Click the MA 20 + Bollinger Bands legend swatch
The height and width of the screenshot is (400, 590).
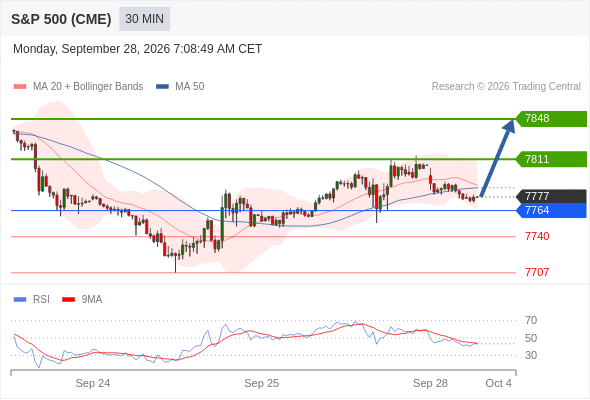pos(20,87)
